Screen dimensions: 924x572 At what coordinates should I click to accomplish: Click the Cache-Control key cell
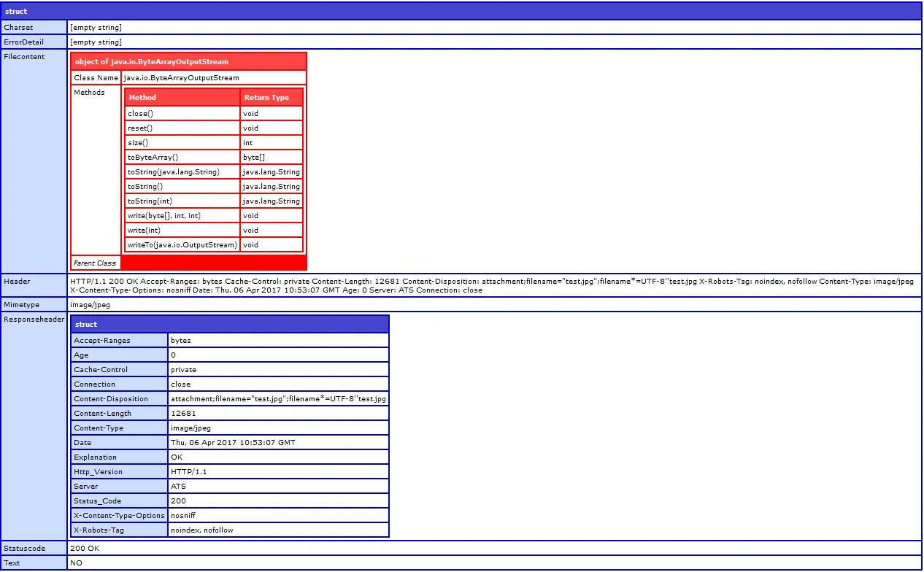point(120,370)
